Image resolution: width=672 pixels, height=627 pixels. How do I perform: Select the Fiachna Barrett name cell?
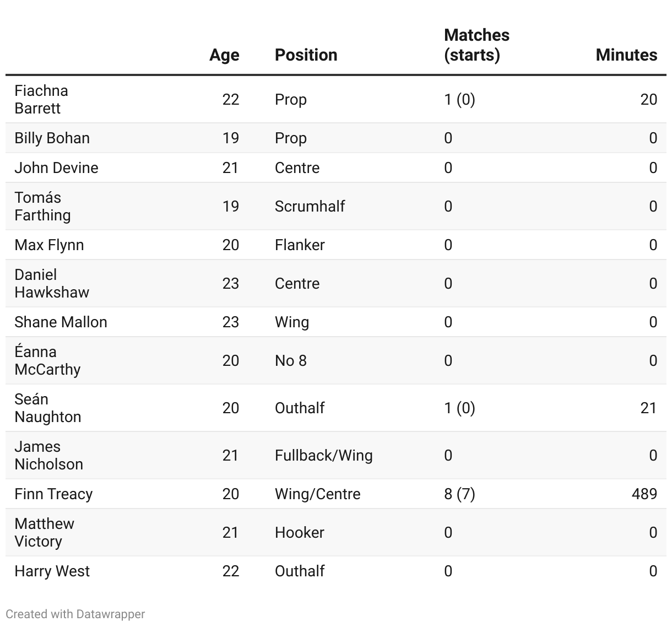[41, 99]
